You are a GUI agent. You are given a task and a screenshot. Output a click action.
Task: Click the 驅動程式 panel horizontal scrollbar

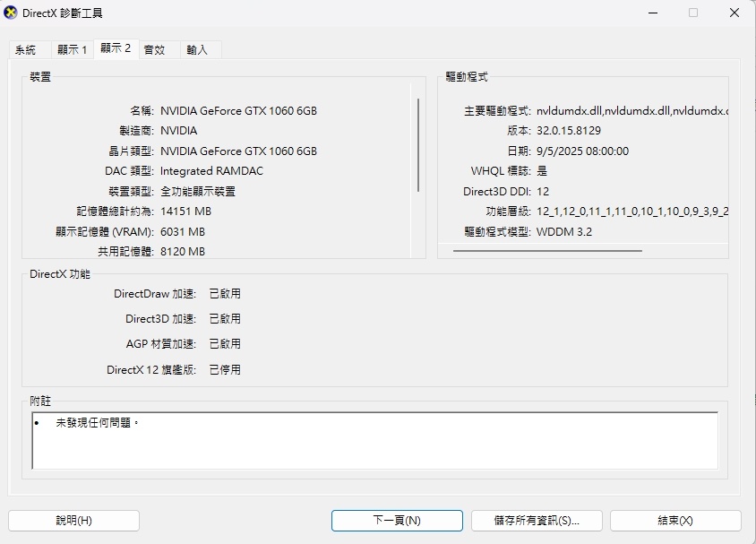546,251
